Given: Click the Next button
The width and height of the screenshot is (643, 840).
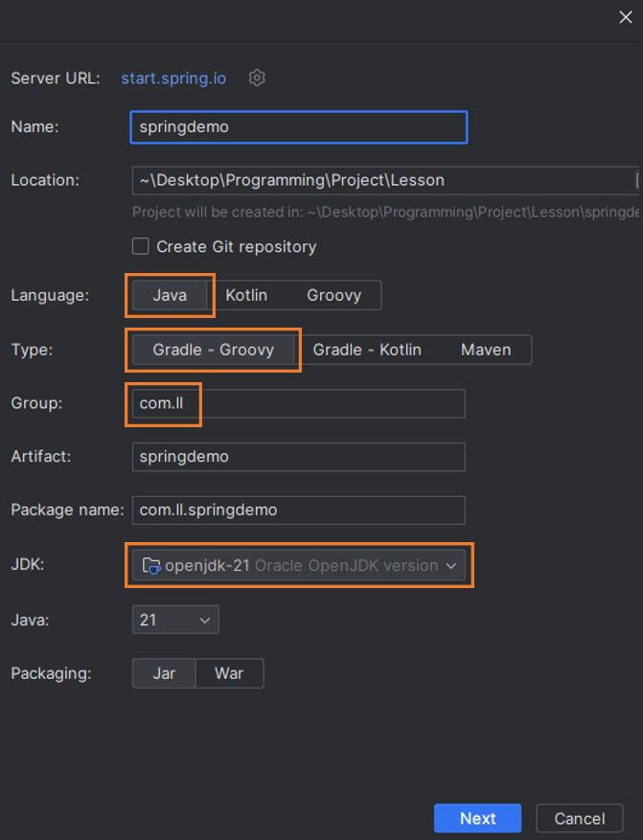Looking at the screenshot, I should (477, 818).
